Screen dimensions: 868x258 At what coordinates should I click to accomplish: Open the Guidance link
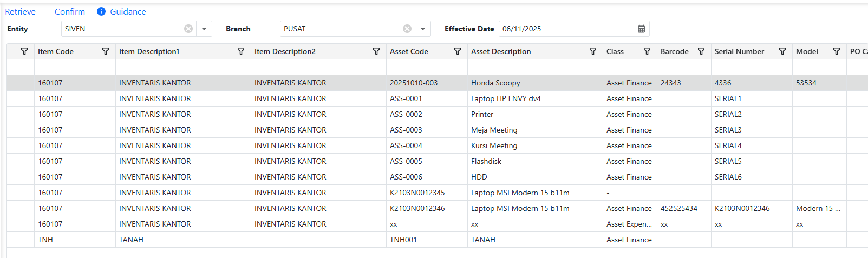click(x=128, y=11)
